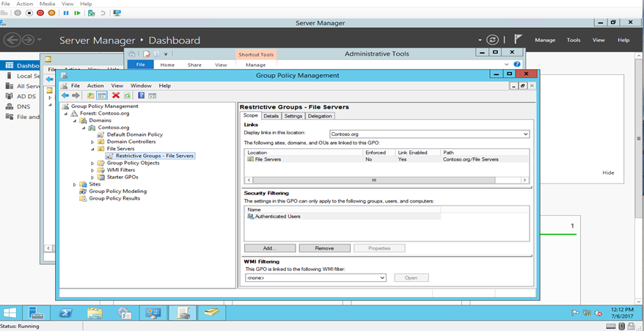Open the Tools menu in Server Manager
The height and width of the screenshot is (331, 644).
tap(574, 40)
